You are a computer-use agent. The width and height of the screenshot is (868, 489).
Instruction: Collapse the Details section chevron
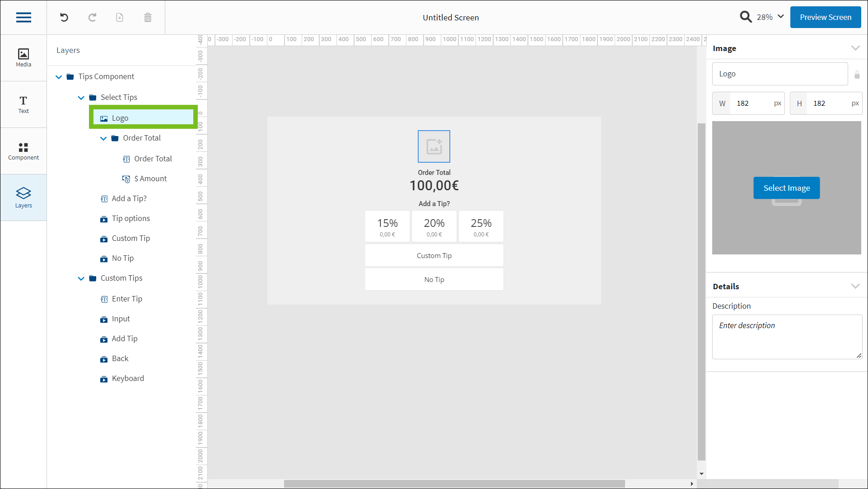855,286
